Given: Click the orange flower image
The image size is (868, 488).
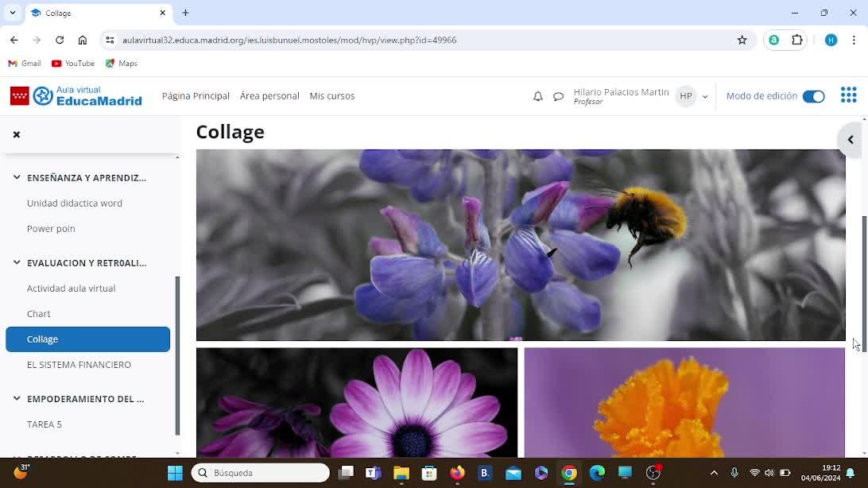Looking at the screenshot, I should (x=684, y=402).
